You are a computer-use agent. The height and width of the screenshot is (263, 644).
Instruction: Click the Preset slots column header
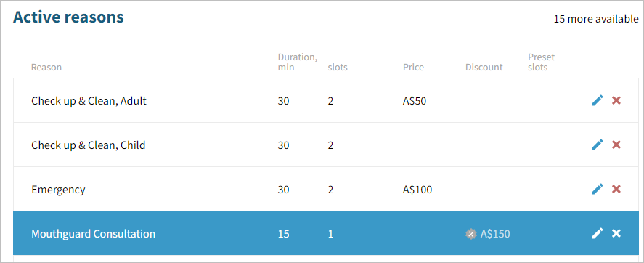542,62
